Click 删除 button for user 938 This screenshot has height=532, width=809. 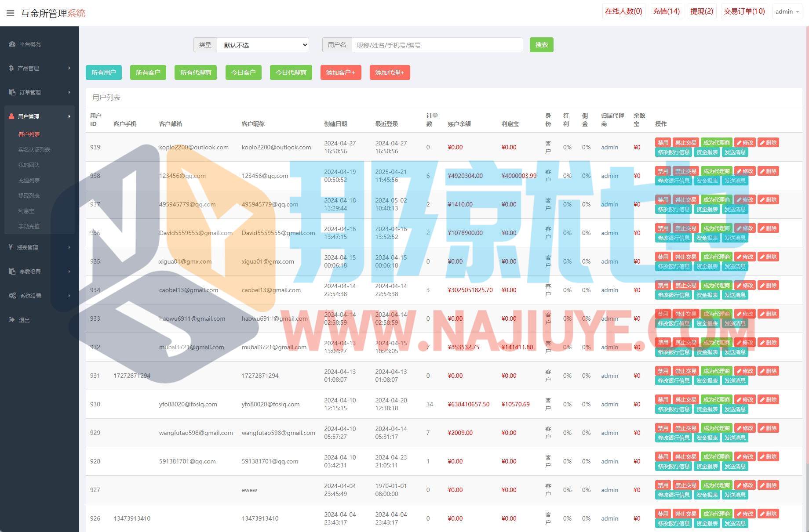768,171
